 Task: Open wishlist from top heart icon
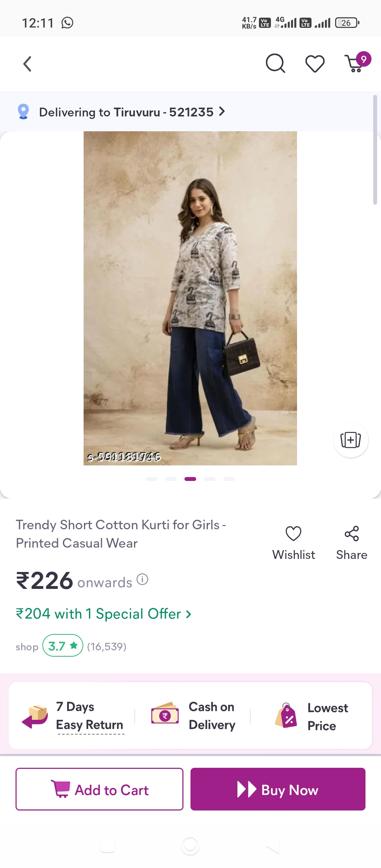[x=315, y=64]
